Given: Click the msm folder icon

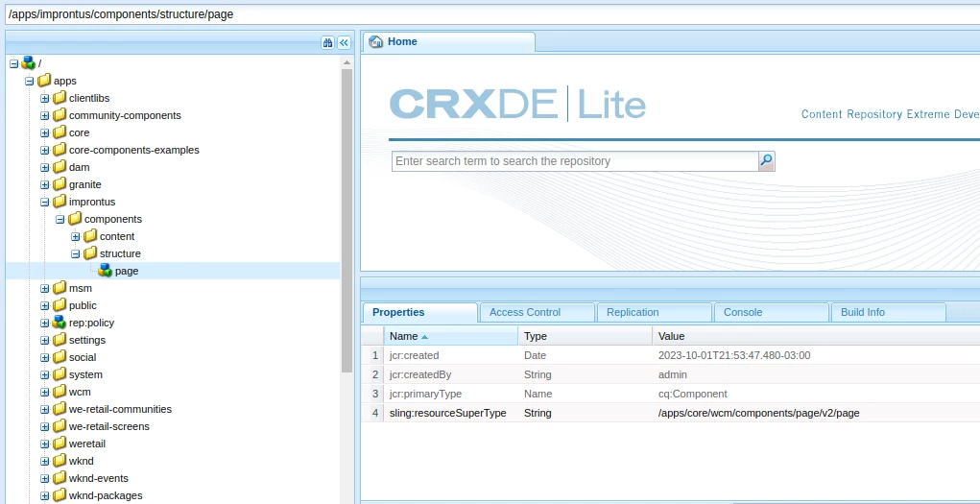Looking at the screenshot, I should point(60,288).
